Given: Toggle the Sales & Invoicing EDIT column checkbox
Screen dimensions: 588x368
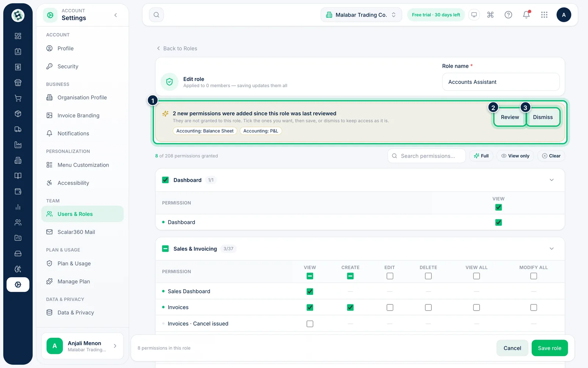Looking at the screenshot, I should click(390, 276).
